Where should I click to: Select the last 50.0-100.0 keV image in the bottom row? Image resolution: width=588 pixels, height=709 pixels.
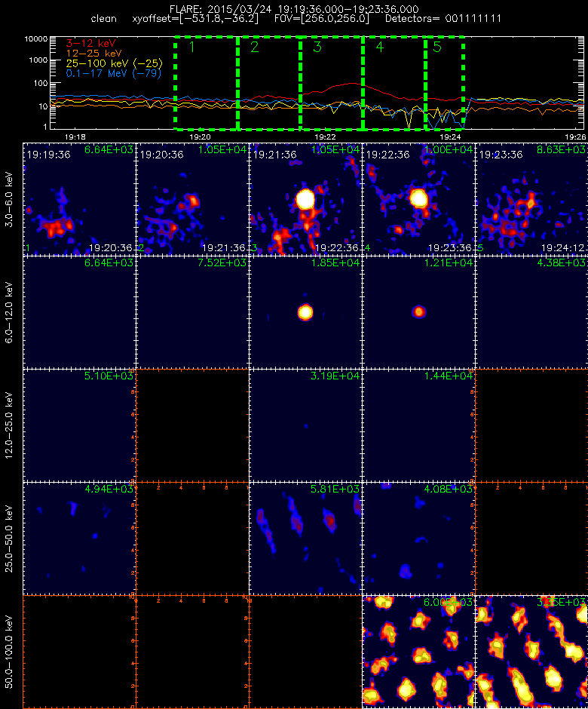click(531, 652)
